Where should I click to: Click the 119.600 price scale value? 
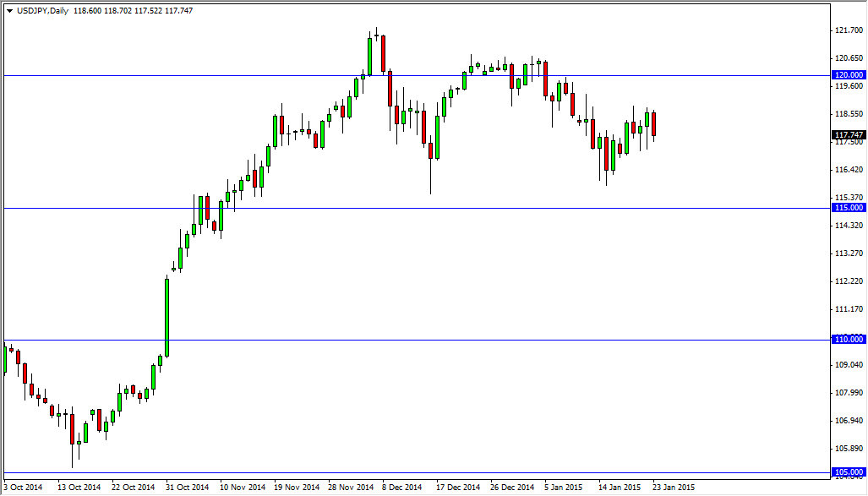click(x=849, y=86)
